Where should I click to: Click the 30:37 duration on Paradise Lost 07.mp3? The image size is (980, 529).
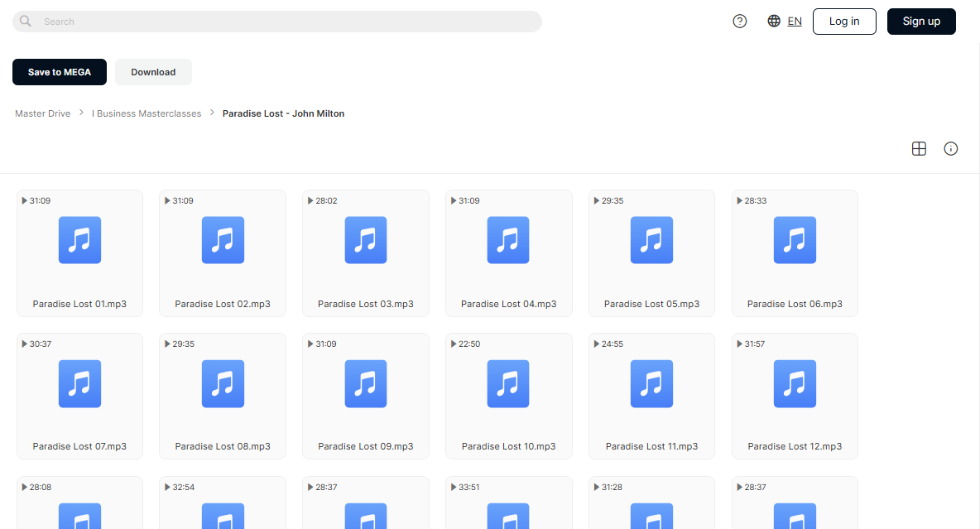pos(40,344)
